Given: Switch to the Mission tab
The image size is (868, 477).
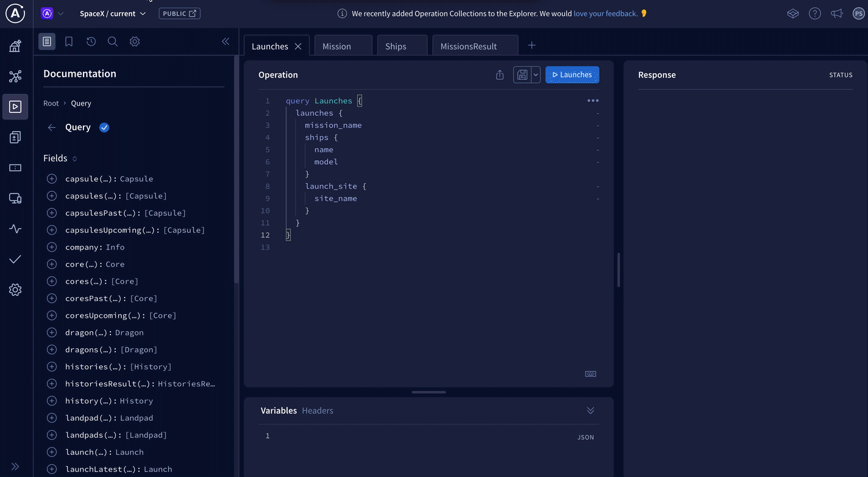Looking at the screenshot, I should click(343, 46).
